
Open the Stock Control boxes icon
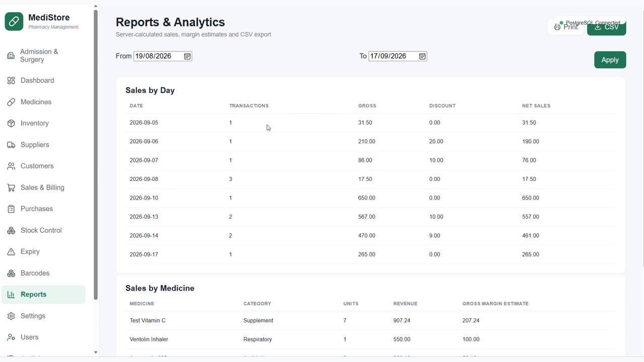[11, 230]
